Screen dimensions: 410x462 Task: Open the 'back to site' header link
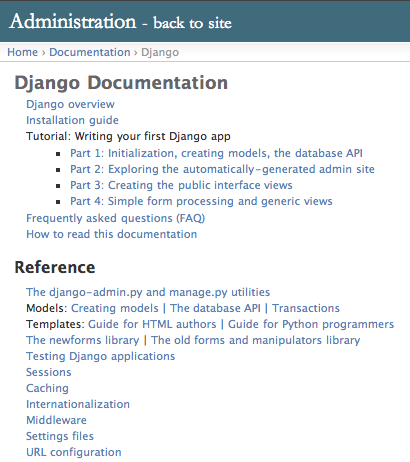point(192,23)
